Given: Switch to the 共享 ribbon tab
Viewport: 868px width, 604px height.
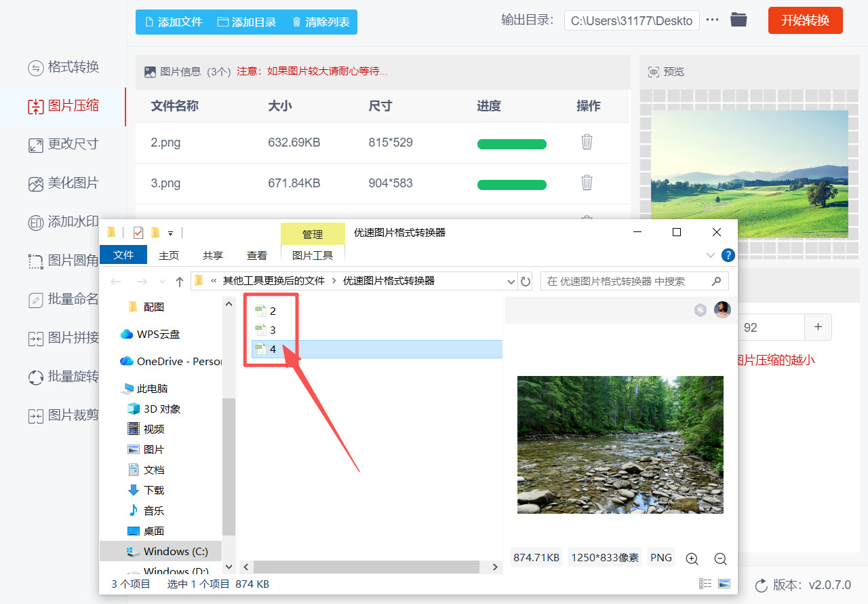Looking at the screenshot, I should 213,255.
